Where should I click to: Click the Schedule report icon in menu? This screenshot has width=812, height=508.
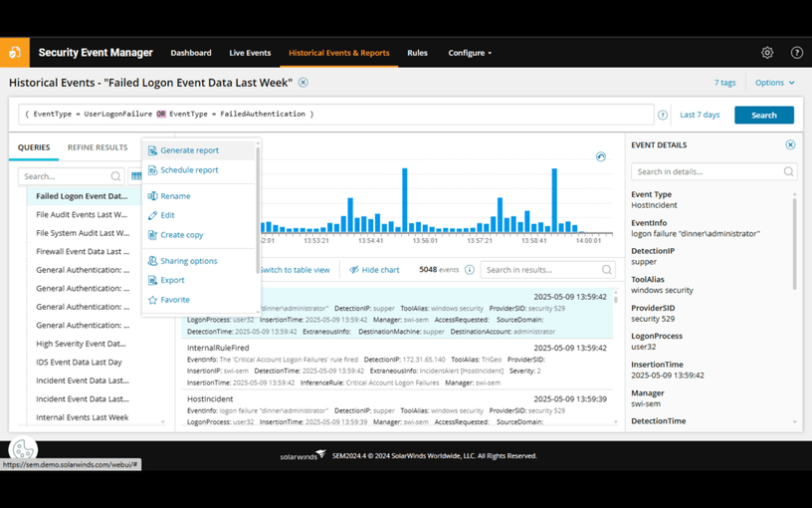[x=152, y=170]
